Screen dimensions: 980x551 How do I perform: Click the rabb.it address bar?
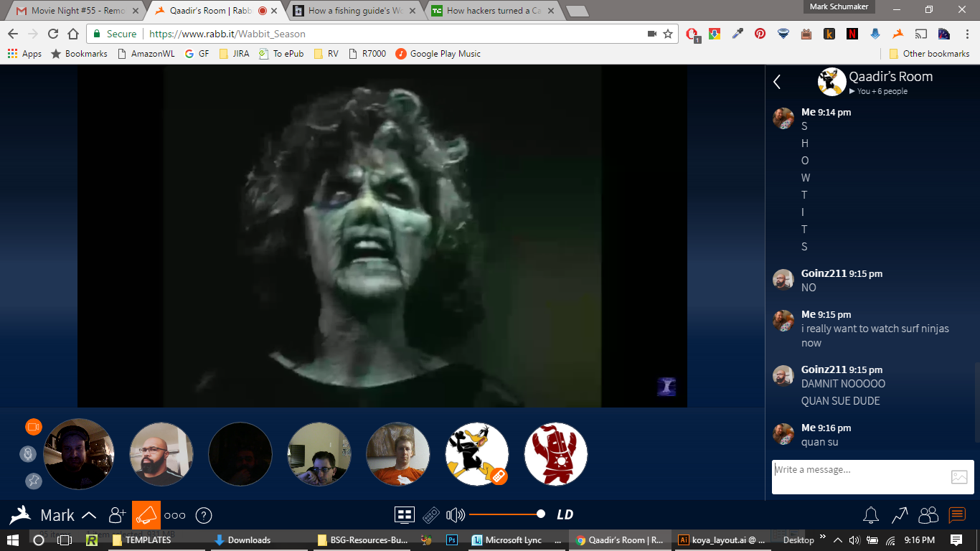[x=384, y=34]
